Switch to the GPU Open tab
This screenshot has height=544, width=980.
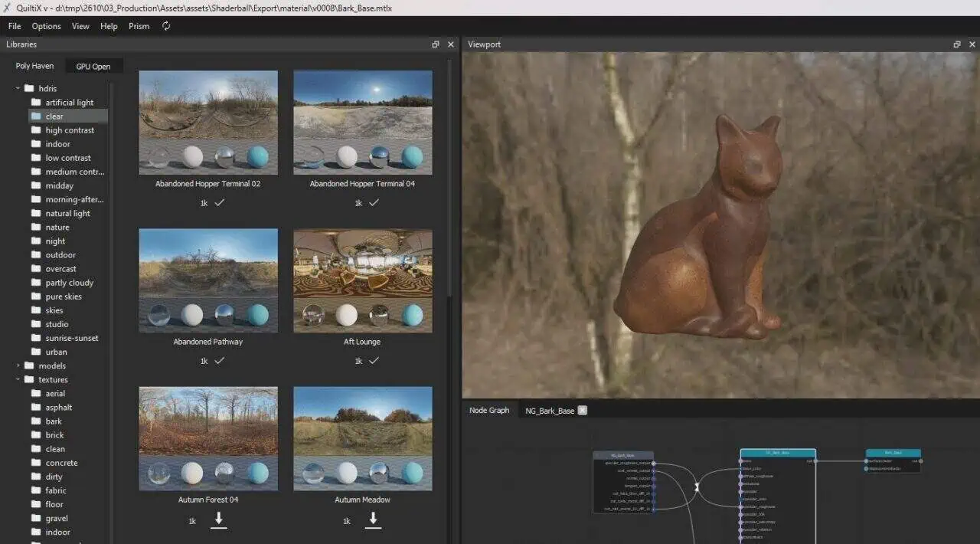(93, 67)
